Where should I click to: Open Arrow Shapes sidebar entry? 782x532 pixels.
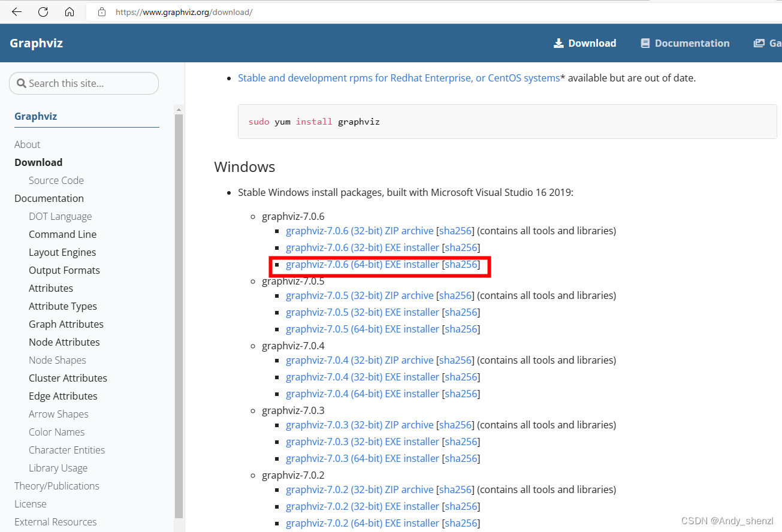59,414
